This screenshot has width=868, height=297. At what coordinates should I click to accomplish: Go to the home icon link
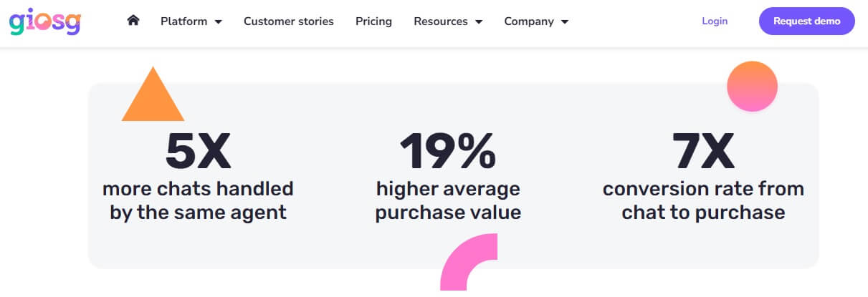click(133, 21)
